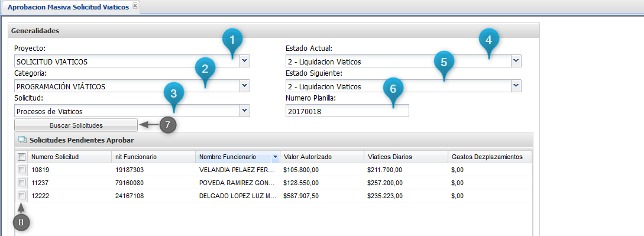The image size is (644, 236).
Task: Open the Estado Siguiente dropdown arrow
Action: coord(516,86)
